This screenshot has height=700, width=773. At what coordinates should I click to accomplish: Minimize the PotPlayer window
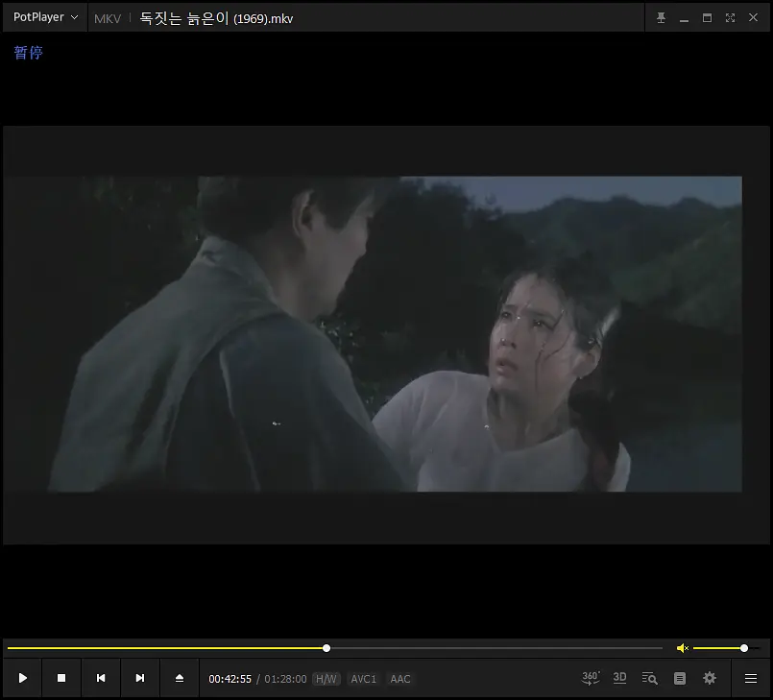coord(684,19)
